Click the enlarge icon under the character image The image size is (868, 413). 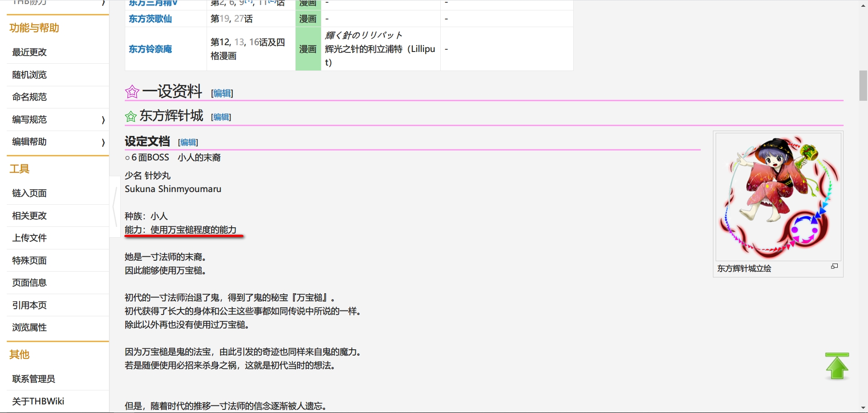coord(834,267)
